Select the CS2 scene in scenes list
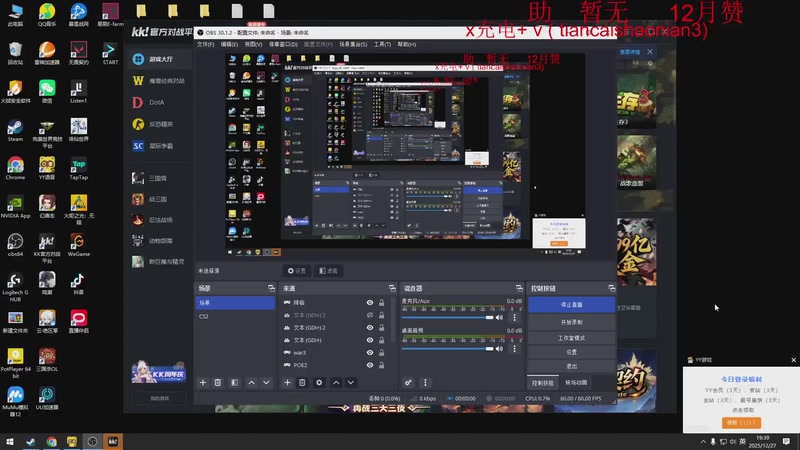 tap(235, 316)
